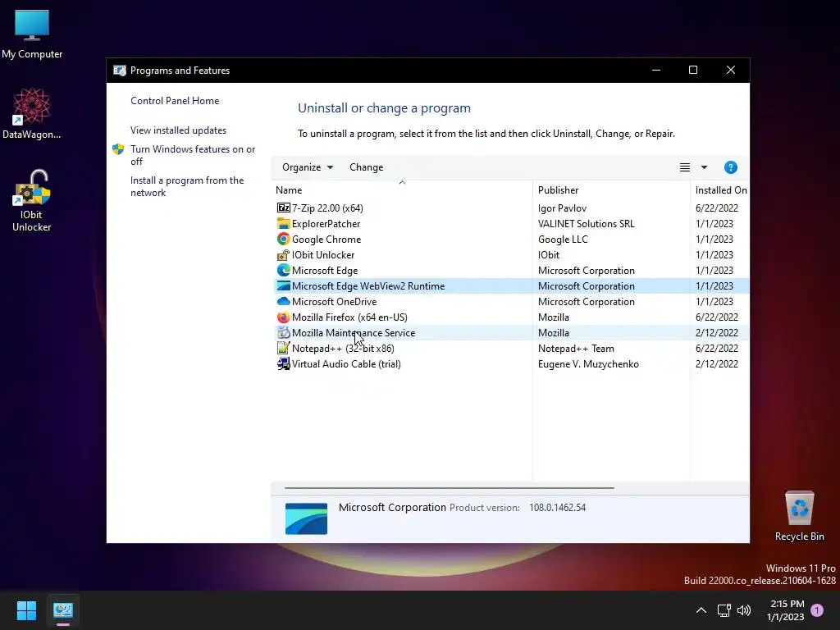Open the volume speaker tray icon
Image resolution: width=840 pixels, height=630 pixels.
pos(744,610)
